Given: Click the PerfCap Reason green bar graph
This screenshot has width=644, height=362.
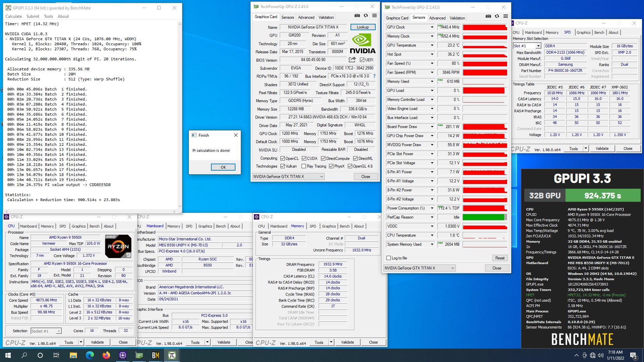Looking at the screenshot, I should coord(485,217).
